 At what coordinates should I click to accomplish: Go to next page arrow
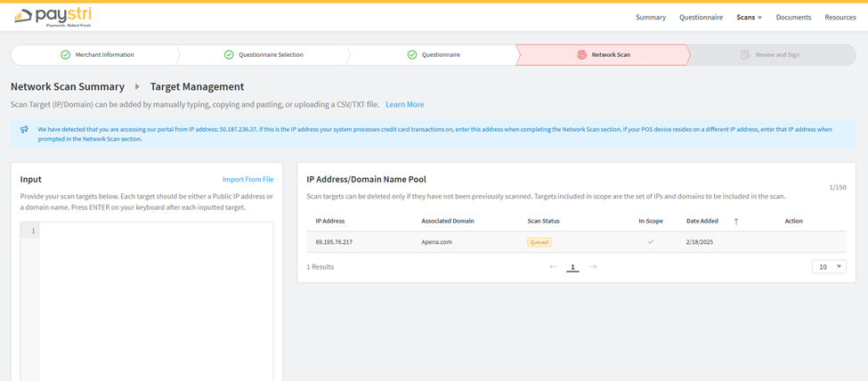[593, 267]
